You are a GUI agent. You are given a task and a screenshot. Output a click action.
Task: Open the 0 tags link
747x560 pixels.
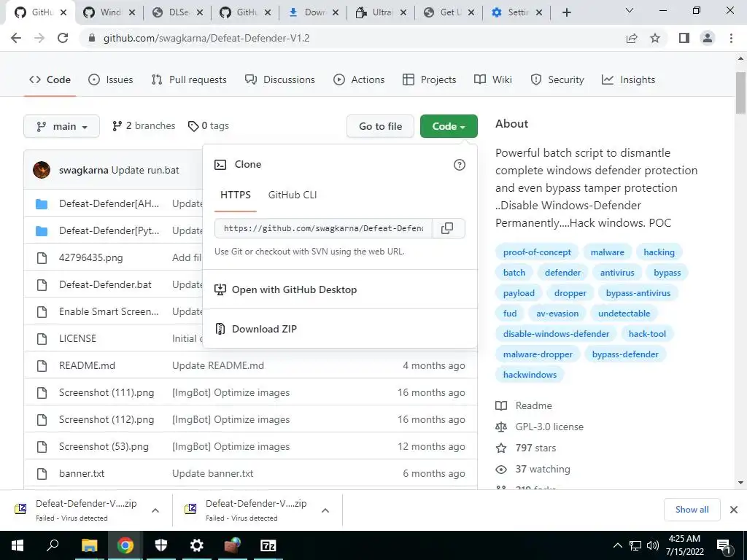point(209,125)
